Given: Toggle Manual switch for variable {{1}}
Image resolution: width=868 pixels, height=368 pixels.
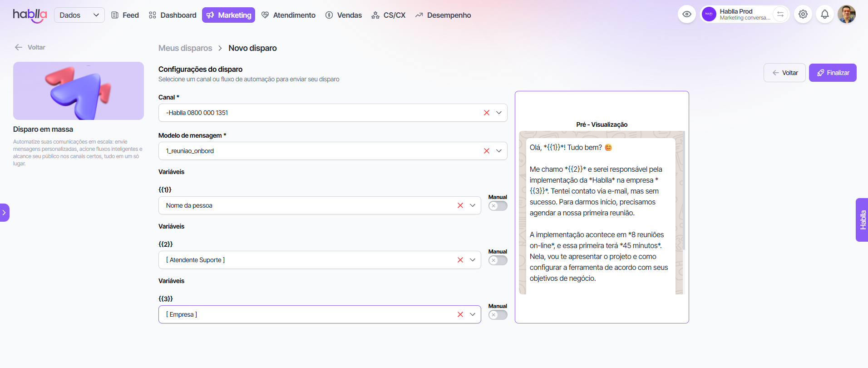Looking at the screenshot, I should coord(498,206).
